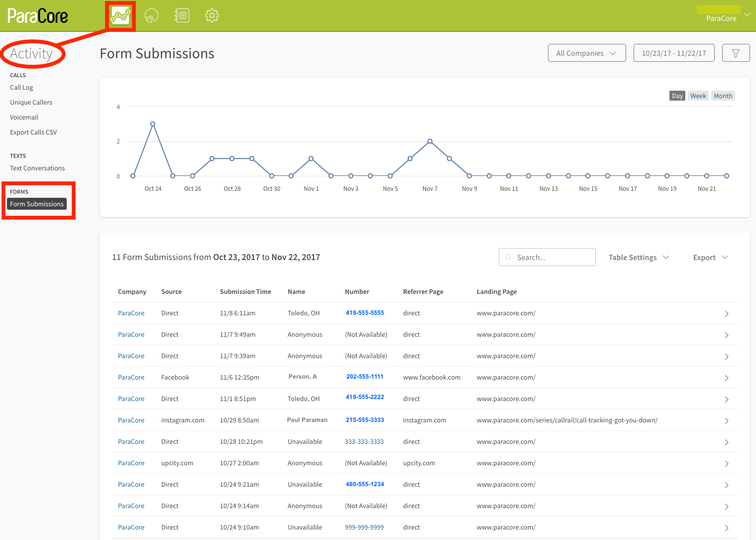
Task: Open Export Calls CSV in sidebar
Action: 33,132
